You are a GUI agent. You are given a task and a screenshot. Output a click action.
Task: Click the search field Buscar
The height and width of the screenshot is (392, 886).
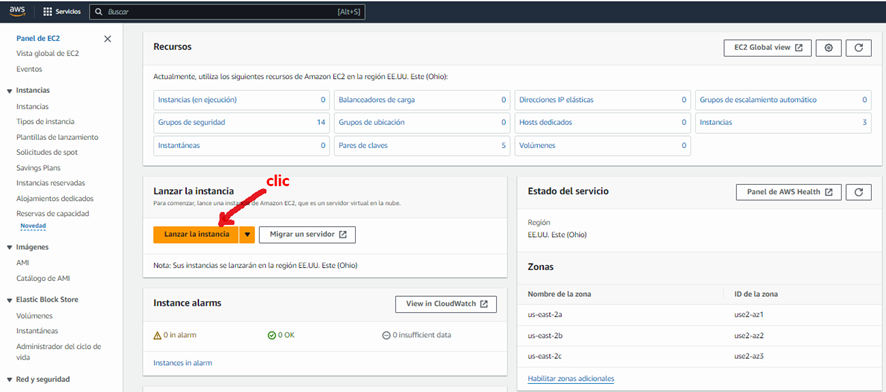click(x=227, y=11)
